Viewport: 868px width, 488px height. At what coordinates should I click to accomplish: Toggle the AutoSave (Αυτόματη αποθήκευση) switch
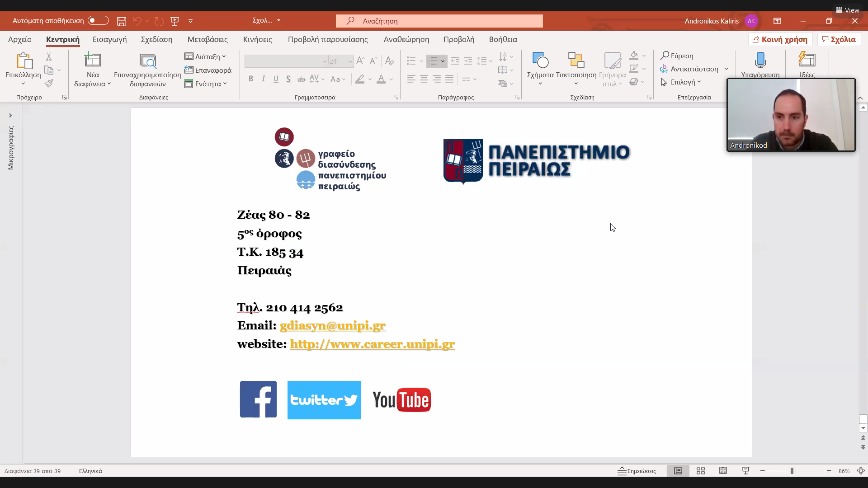click(98, 21)
